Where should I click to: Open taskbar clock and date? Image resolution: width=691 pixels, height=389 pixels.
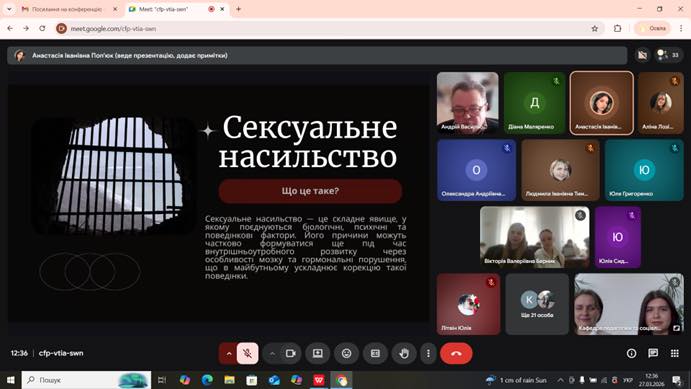coord(651,380)
